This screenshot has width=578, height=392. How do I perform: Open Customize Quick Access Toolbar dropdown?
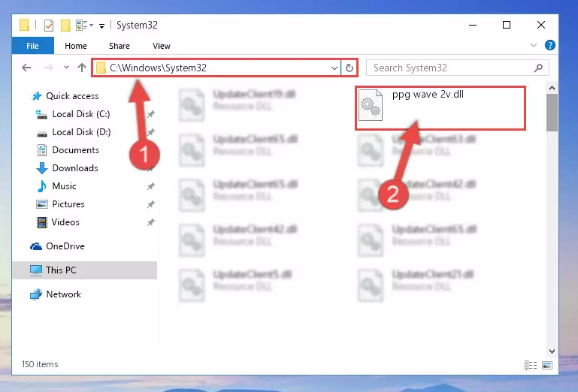pyautogui.click(x=101, y=26)
